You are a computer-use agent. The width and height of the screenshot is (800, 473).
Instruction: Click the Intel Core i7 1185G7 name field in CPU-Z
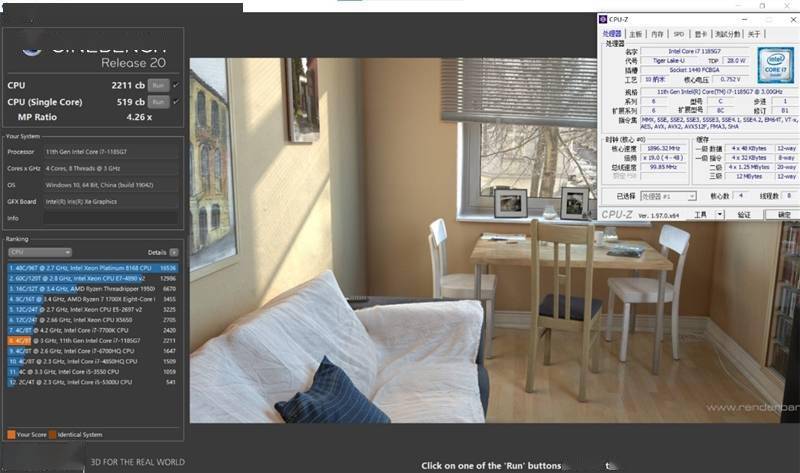695,52
